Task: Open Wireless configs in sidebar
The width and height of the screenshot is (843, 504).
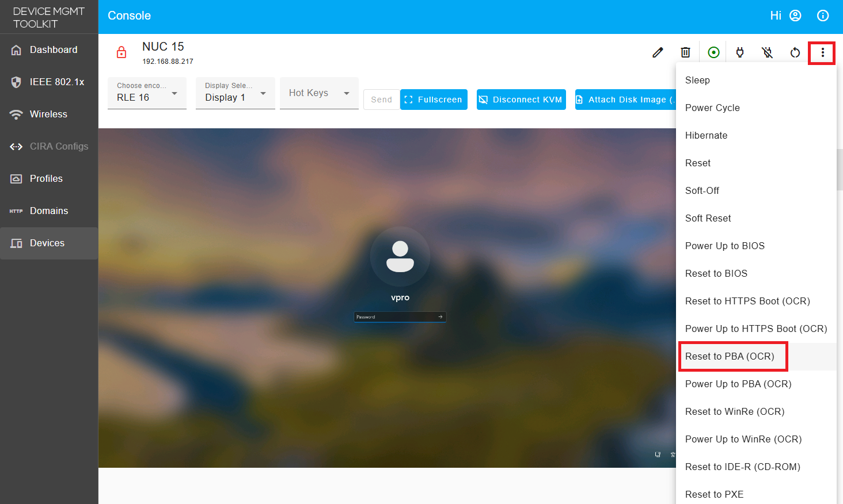Action: tap(49, 114)
